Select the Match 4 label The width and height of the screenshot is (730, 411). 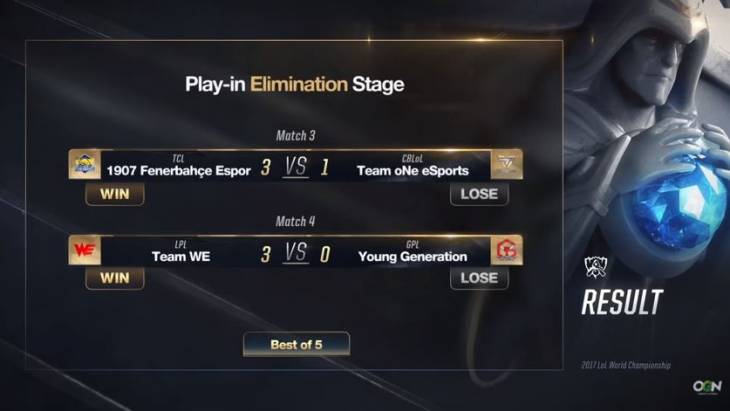pyautogui.click(x=295, y=221)
